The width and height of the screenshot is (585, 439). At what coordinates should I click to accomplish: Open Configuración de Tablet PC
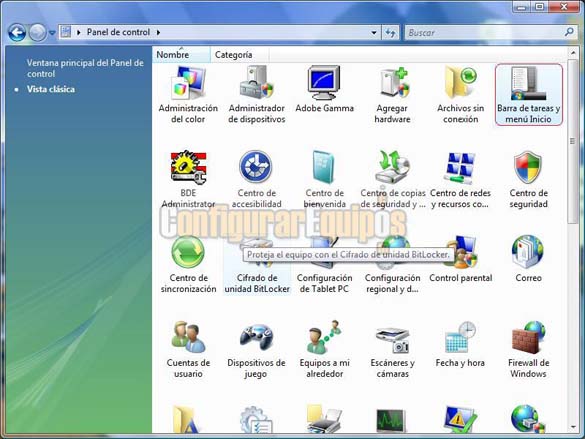click(x=324, y=264)
